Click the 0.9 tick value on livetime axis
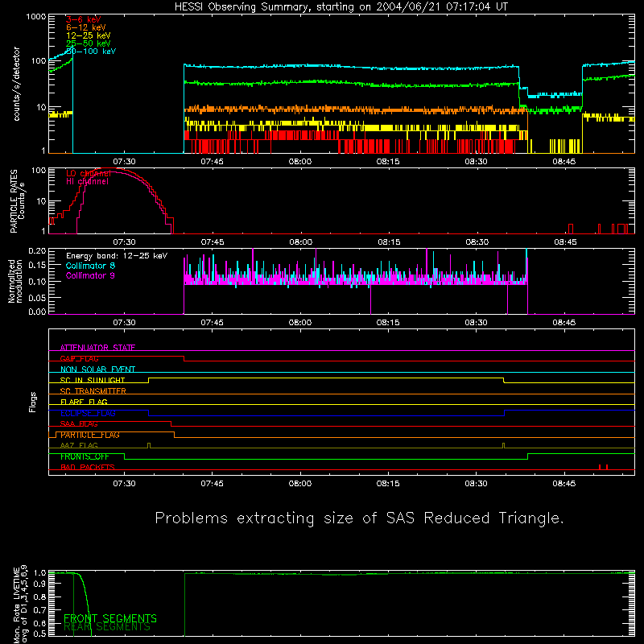The width and height of the screenshot is (644, 644). pos(39,583)
